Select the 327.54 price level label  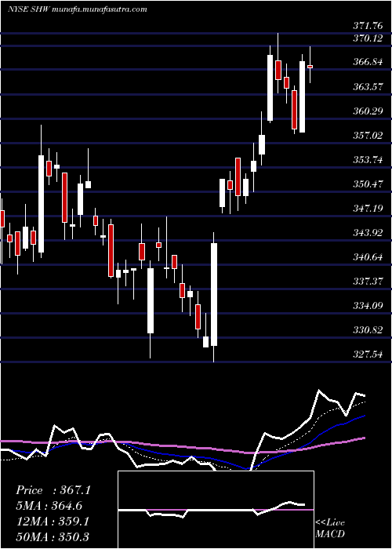pyautogui.click(x=369, y=354)
